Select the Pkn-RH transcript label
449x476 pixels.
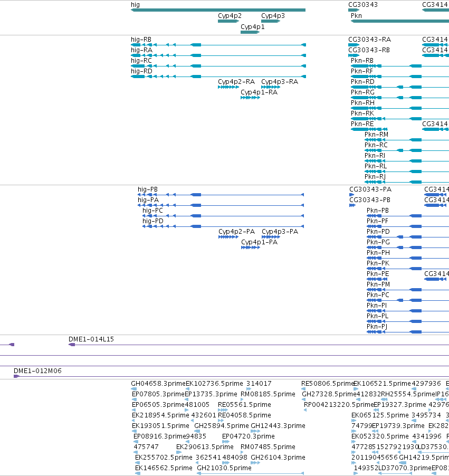click(x=362, y=103)
